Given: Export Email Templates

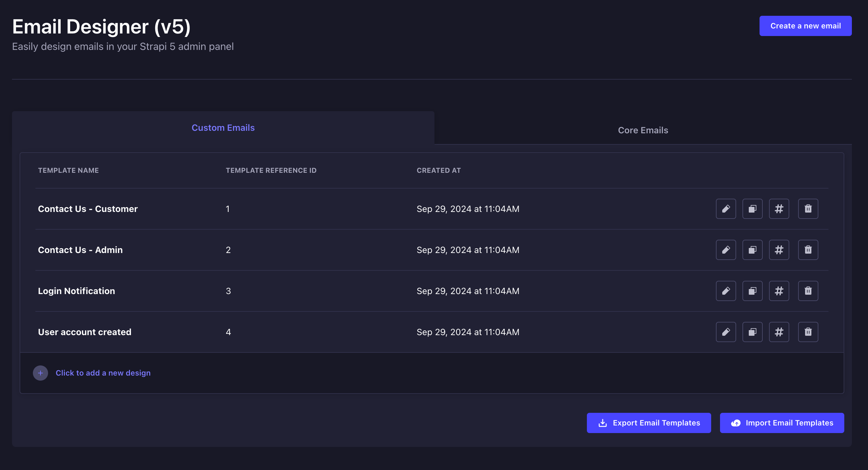Looking at the screenshot, I should (x=649, y=423).
